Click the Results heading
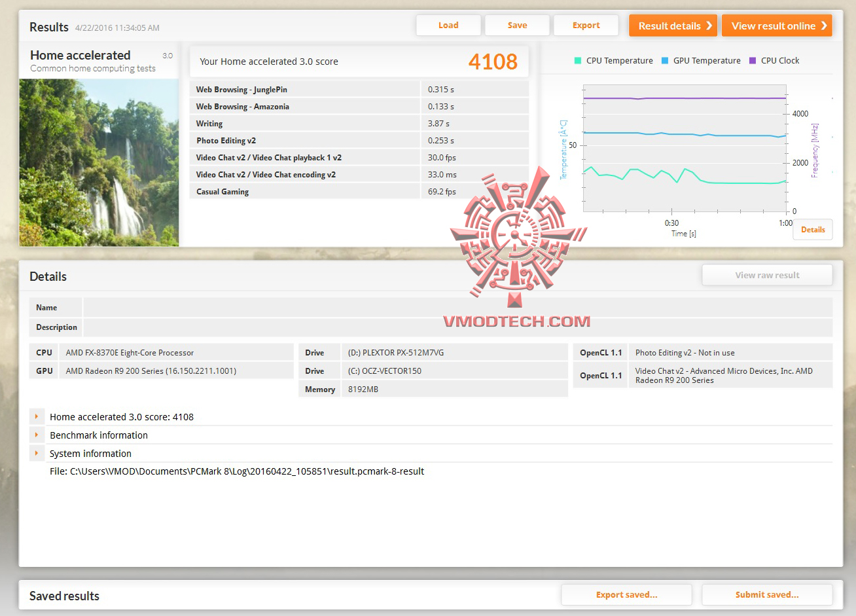 (x=49, y=27)
